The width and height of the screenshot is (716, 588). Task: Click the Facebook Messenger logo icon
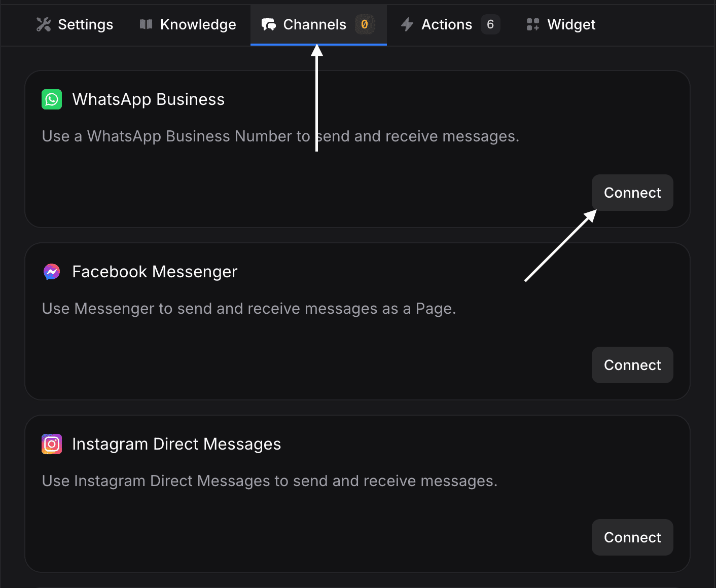(x=52, y=272)
